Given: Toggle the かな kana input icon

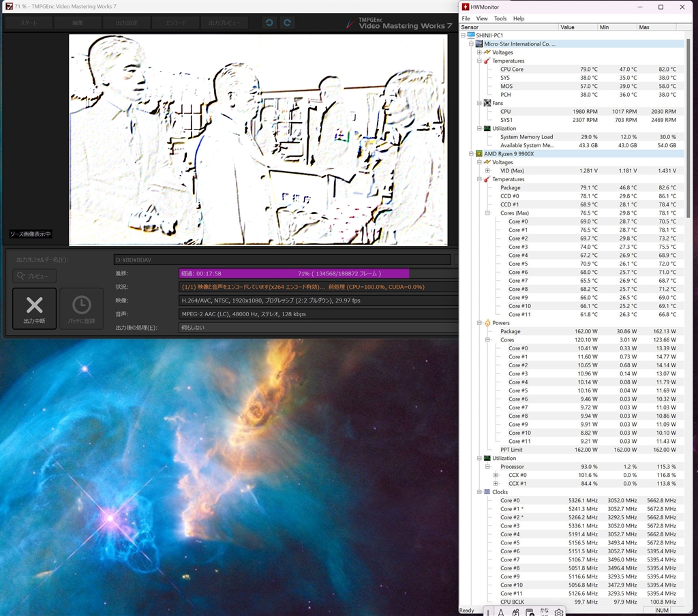Looking at the screenshot, I should (544, 612).
